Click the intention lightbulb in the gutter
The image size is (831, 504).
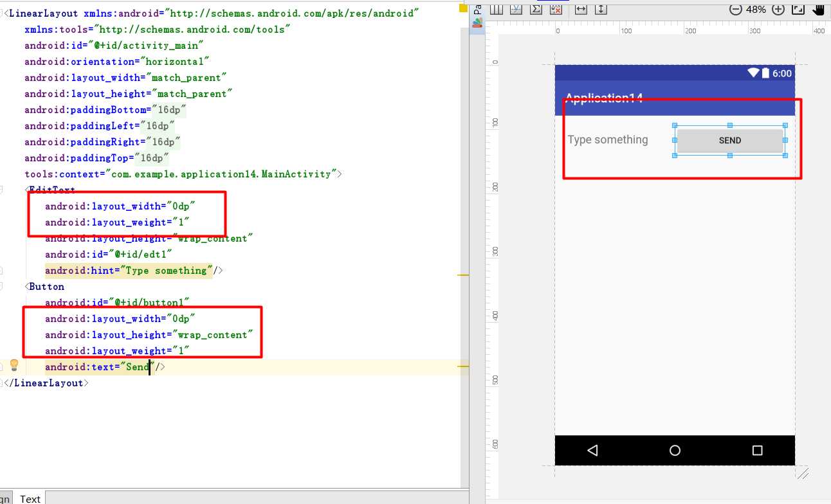click(x=14, y=366)
